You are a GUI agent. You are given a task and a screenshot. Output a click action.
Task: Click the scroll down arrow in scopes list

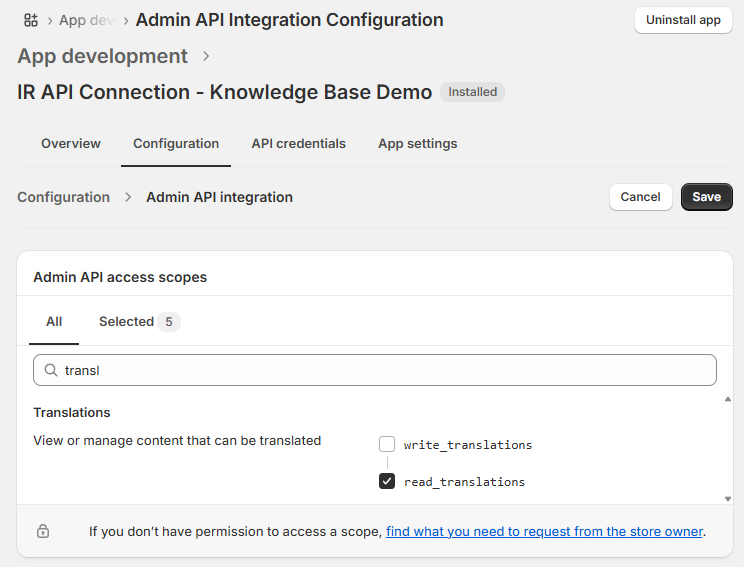(727, 497)
